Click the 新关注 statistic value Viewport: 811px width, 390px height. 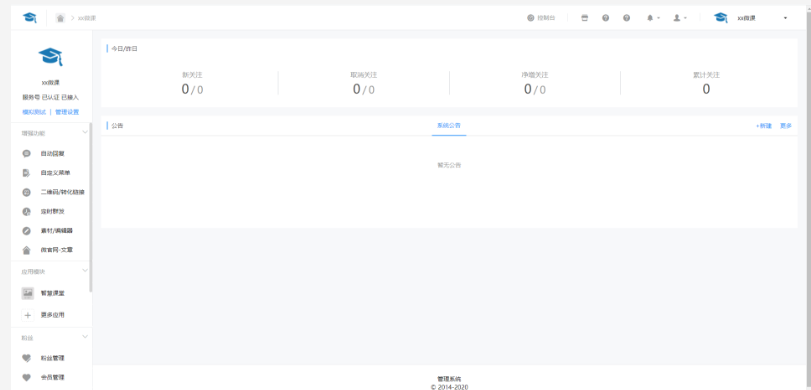click(x=192, y=89)
